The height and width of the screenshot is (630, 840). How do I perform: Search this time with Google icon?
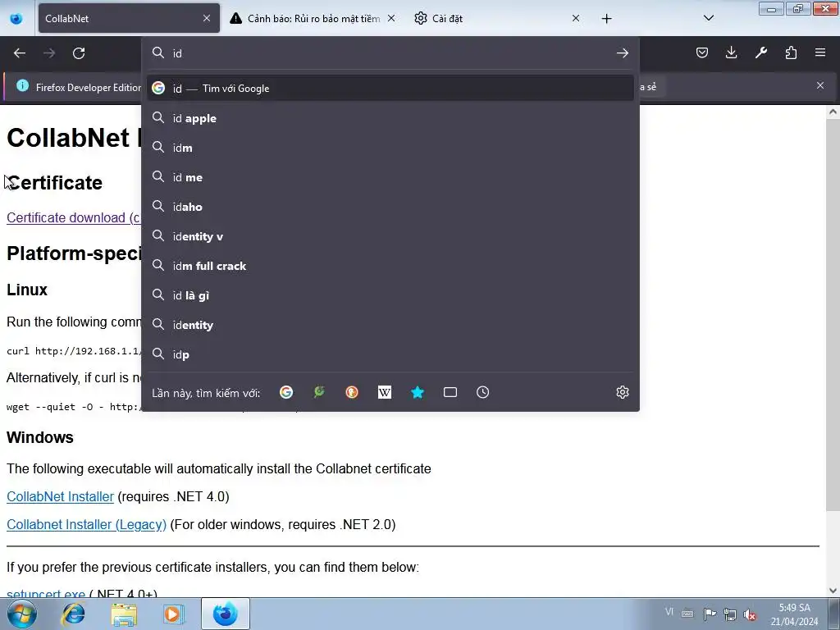click(286, 392)
